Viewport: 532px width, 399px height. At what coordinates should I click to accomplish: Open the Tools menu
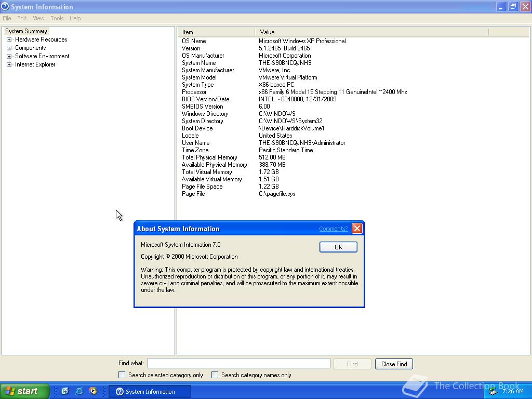point(57,18)
